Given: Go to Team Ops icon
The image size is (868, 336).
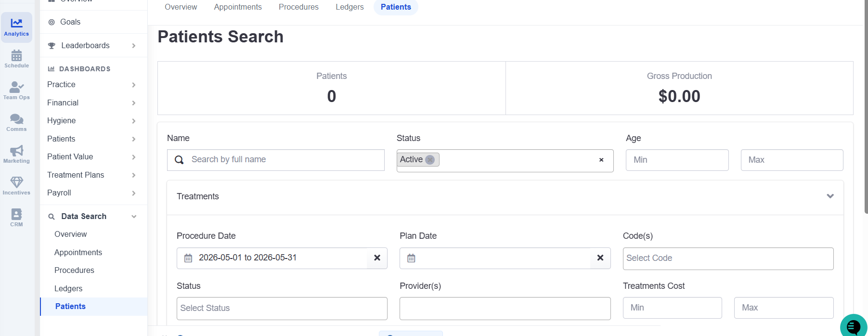Looking at the screenshot, I should 16,87.
